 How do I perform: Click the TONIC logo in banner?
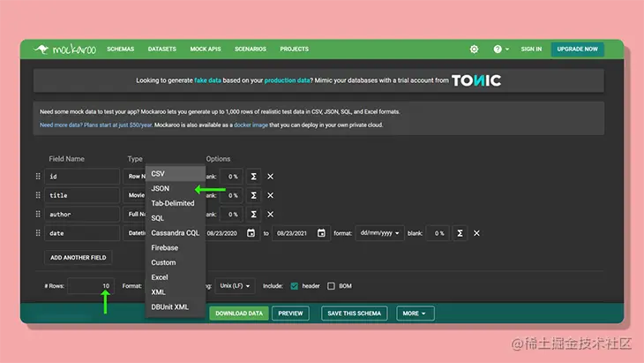(476, 80)
